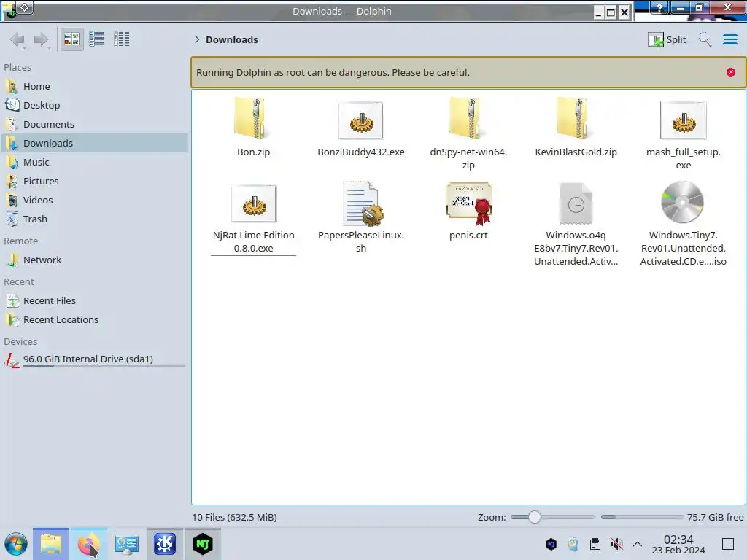
Task: Switch to Icons view mode
Action: tap(71, 39)
